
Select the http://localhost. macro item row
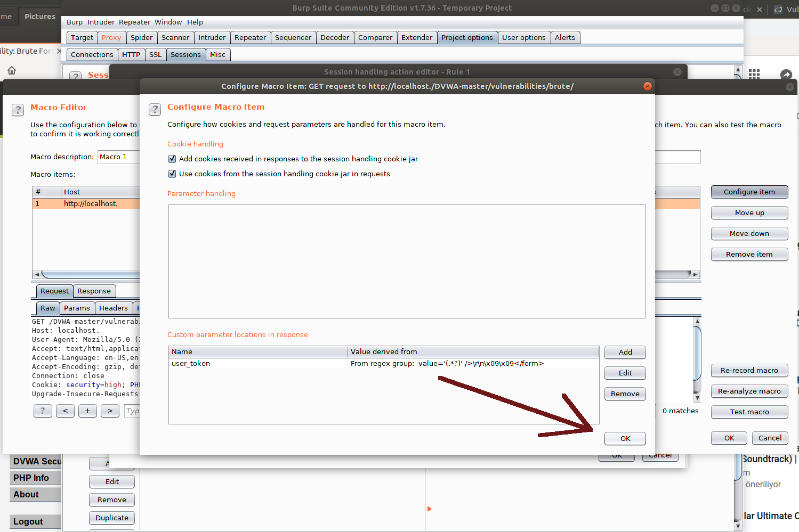[86, 203]
